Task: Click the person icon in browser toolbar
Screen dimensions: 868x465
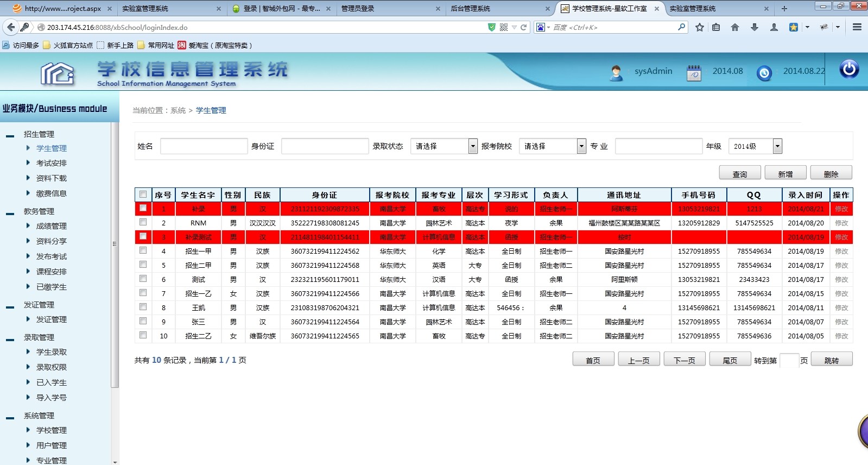Action: pos(774,27)
